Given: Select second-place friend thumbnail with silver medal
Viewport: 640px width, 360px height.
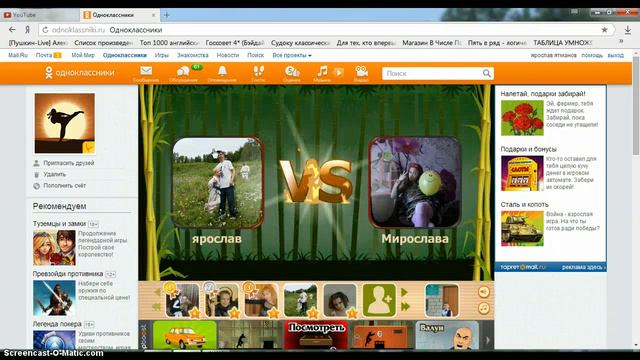Looking at the screenshot, I should pyautogui.click(x=222, y=301).
